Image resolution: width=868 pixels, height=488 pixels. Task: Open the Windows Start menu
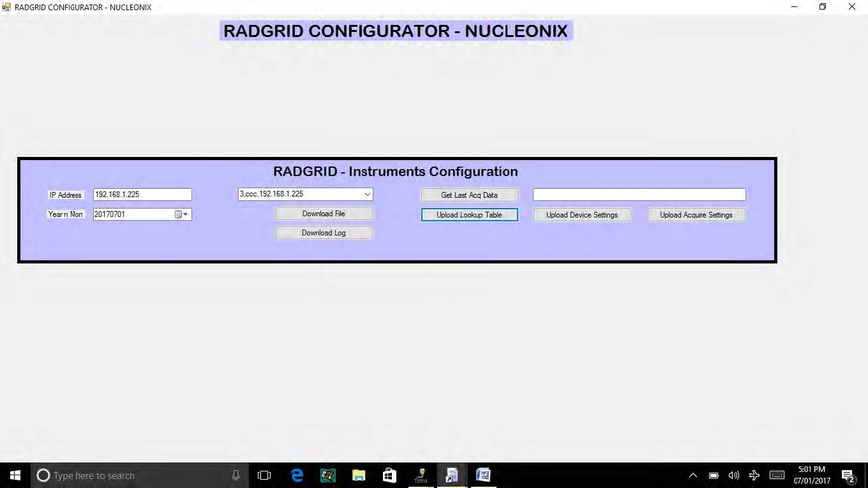click(x=15, y=475)
